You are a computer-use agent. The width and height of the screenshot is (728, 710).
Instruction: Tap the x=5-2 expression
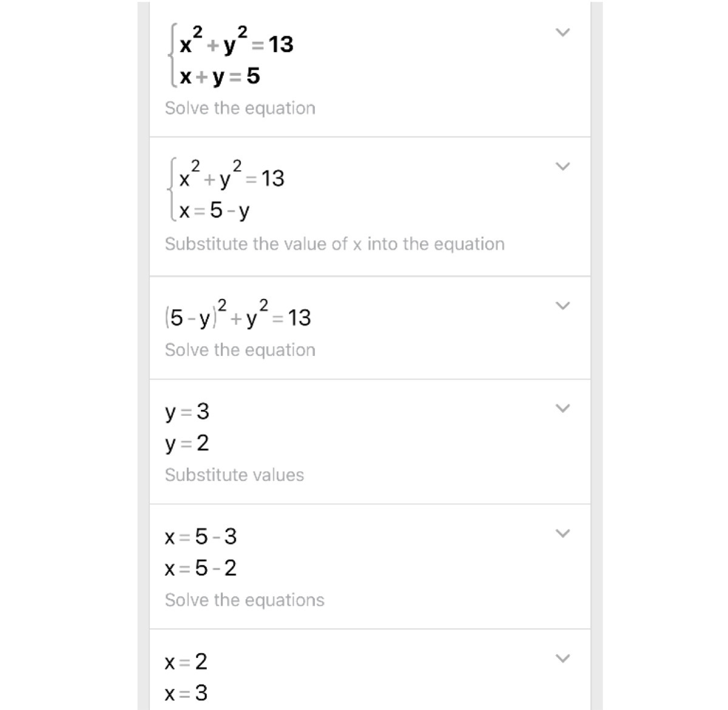pyautogui.click(x=201, y=568)
